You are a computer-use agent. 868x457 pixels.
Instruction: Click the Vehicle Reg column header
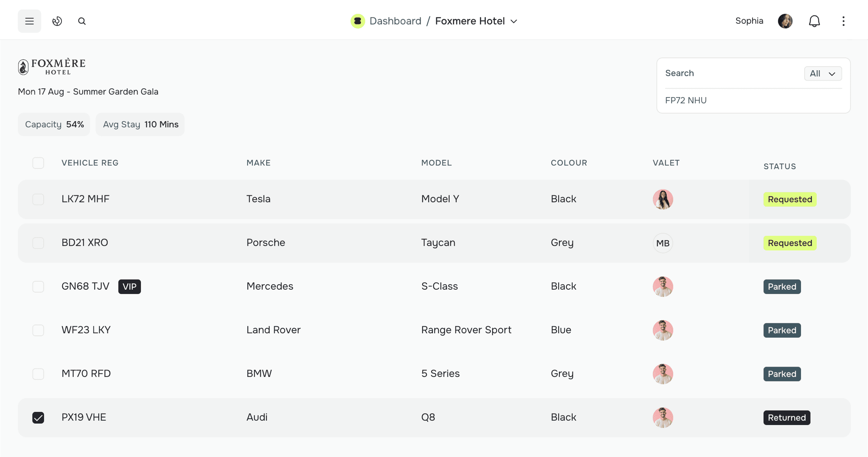click(x=90, y=163)
